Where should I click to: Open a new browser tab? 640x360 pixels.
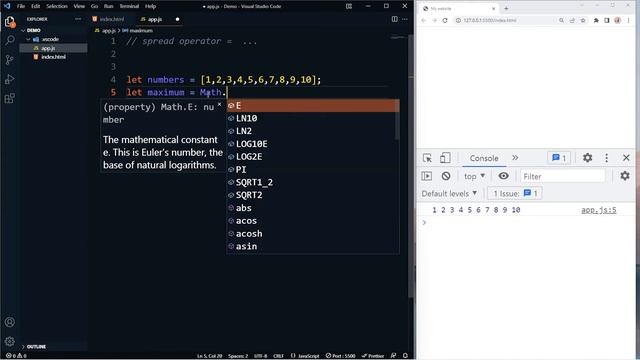pos(506,8)
